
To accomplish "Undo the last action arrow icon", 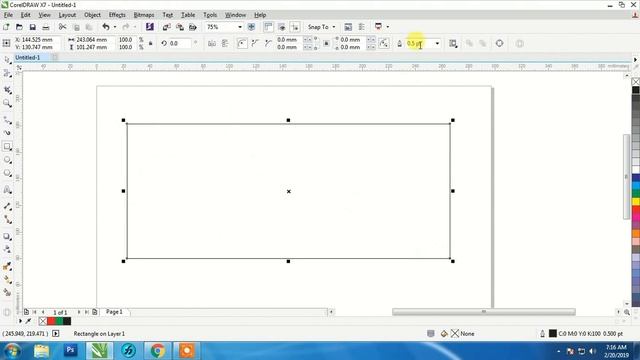I will (106, 27).
